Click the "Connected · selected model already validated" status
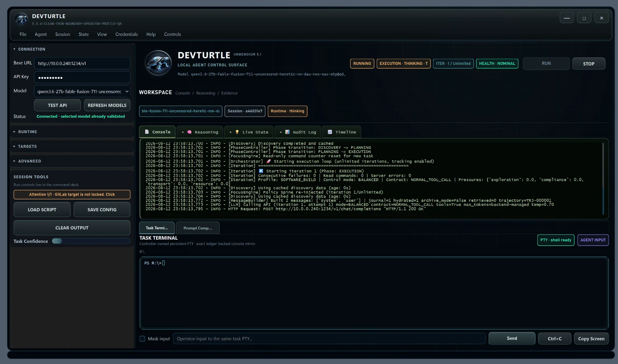Image resolution: width=618 pixels, height=364 pixels. coord(81,116)
